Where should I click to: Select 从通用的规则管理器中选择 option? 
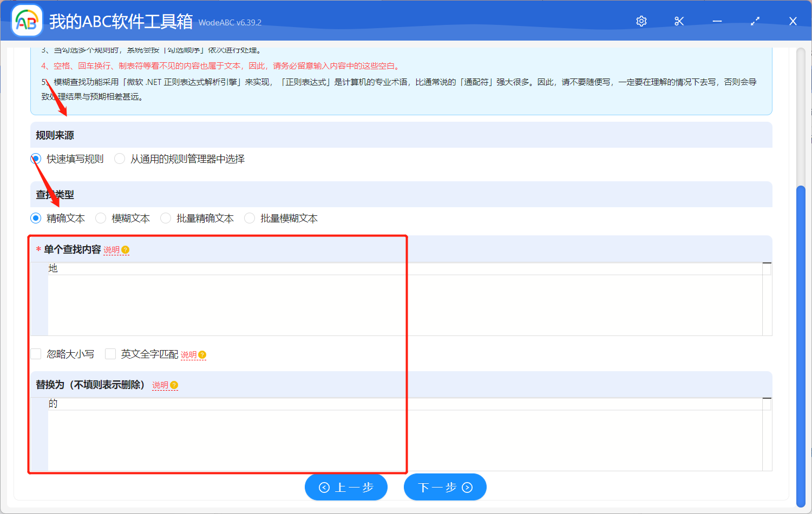[119, 159]
